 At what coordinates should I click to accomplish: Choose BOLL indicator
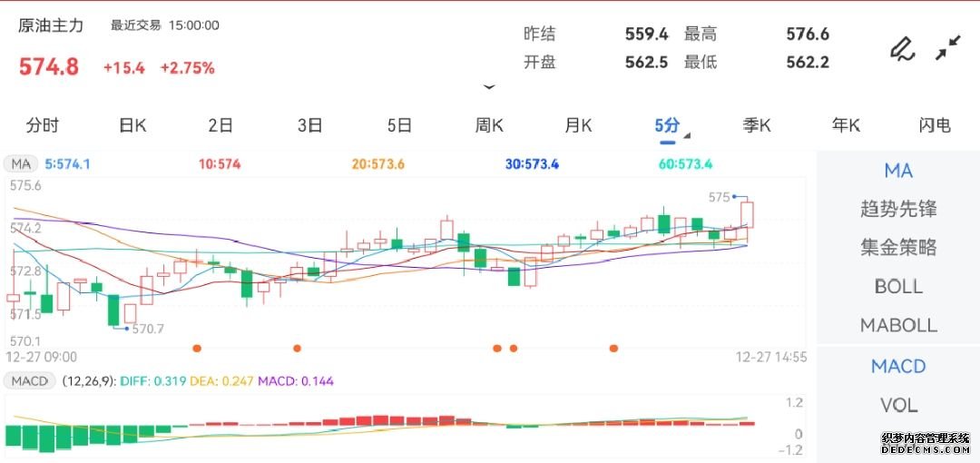coord(898,287)
